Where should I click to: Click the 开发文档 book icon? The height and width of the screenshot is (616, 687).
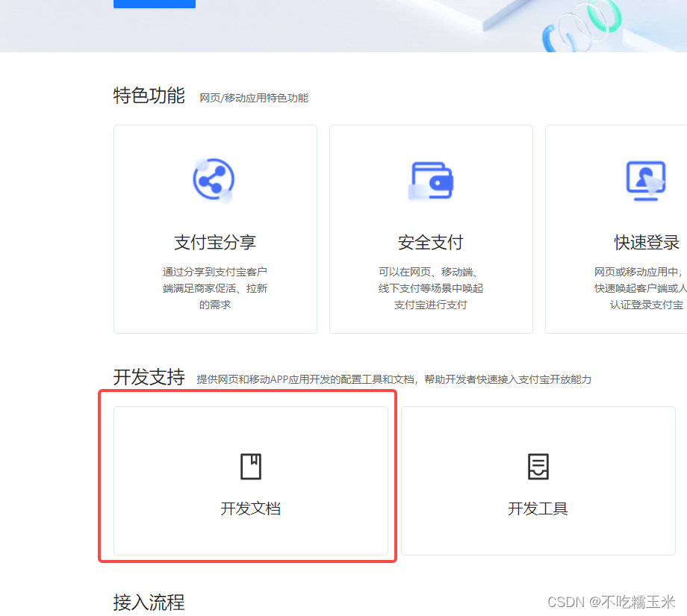point(251,466)
